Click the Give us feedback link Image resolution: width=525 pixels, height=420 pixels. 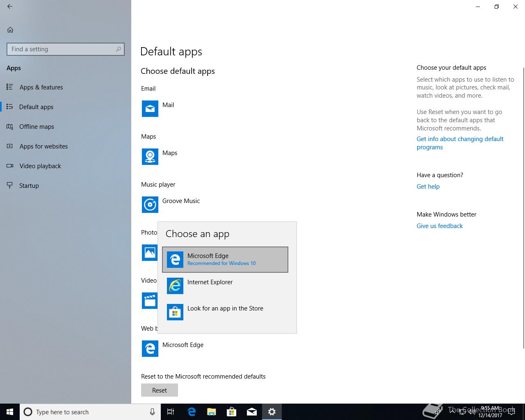pyautogui.click(x=439, y=226)
